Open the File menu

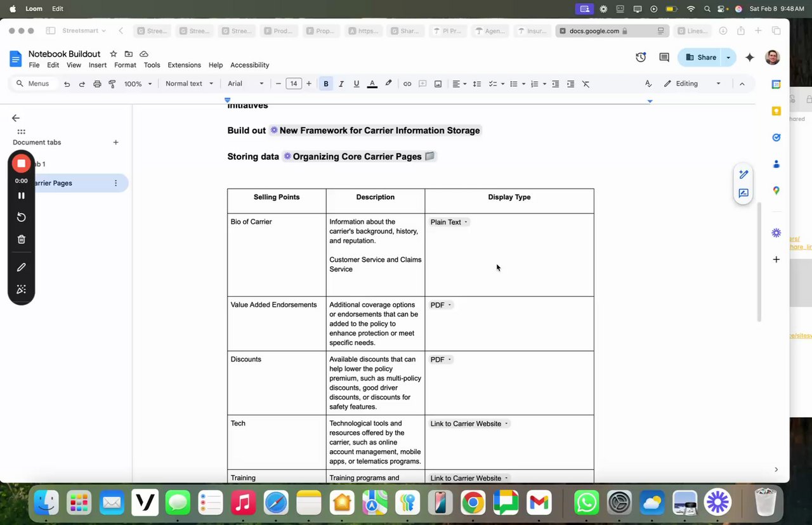click(x=34, y=65)
